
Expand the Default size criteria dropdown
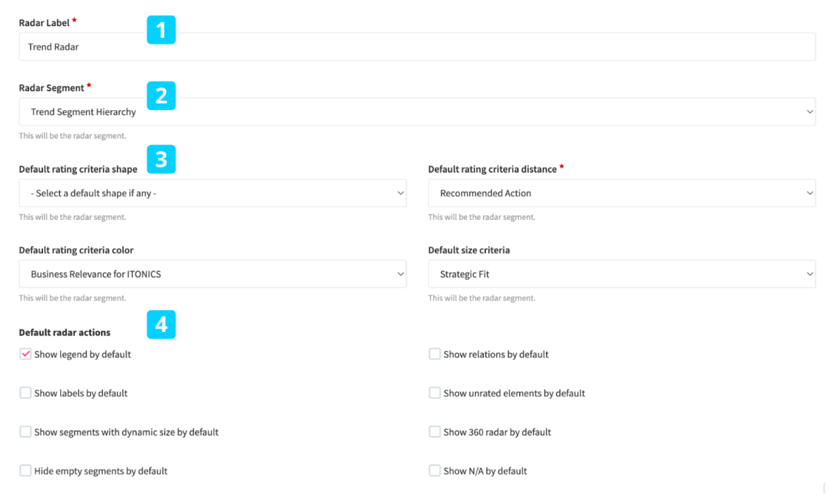[621, 274]
